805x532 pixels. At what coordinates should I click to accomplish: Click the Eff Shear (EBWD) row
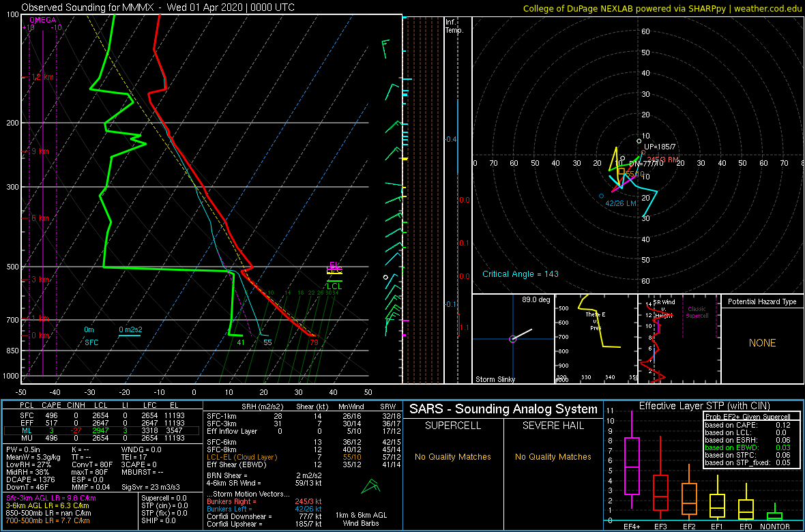tap(304, 464)
